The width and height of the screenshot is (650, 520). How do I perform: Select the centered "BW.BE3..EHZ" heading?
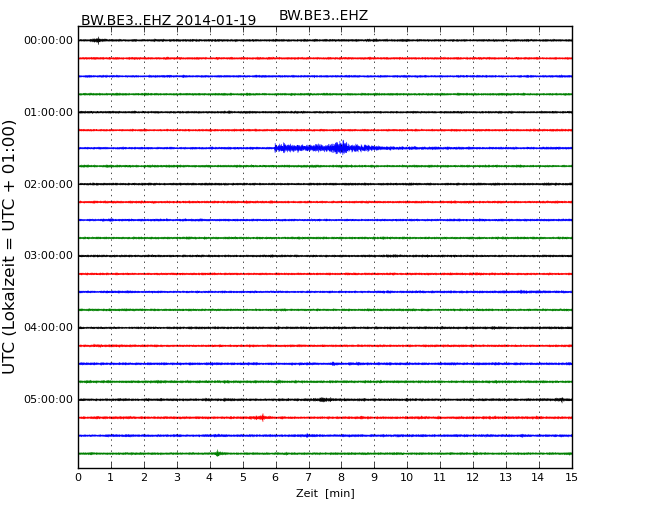click(323, 15)
